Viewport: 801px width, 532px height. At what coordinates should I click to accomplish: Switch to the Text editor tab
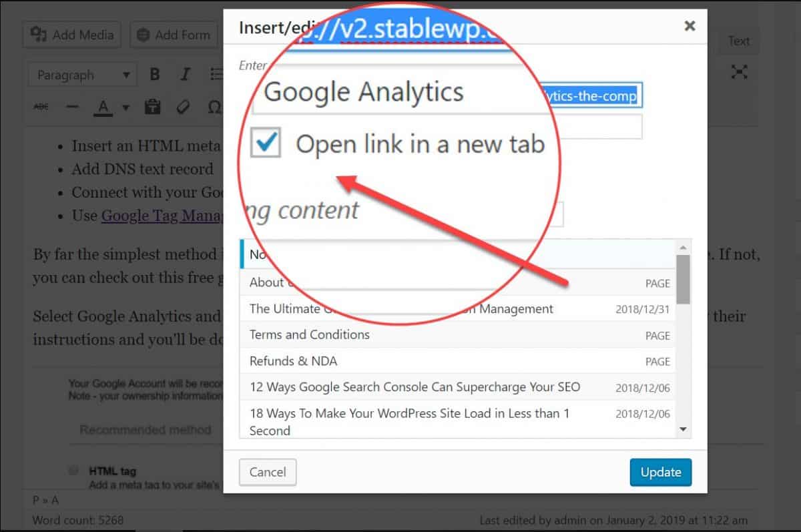[738, 41]
